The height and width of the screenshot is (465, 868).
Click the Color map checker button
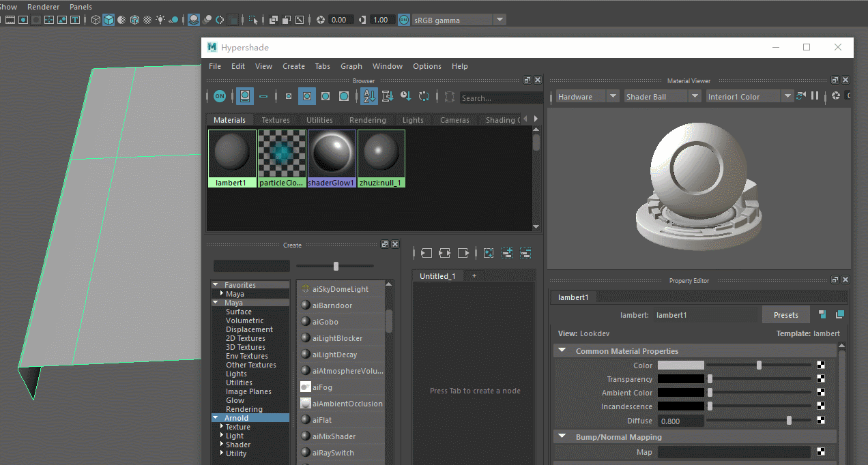coord(822,365)
